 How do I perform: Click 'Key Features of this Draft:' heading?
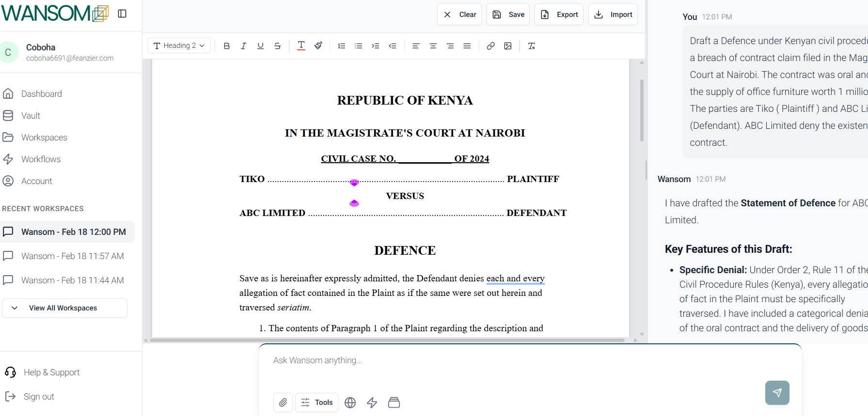pyautogui.click(x=728, y=249)
